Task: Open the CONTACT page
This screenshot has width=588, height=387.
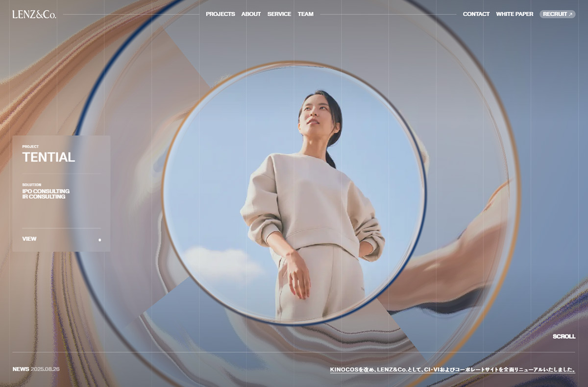Action: tap(476, 14)
